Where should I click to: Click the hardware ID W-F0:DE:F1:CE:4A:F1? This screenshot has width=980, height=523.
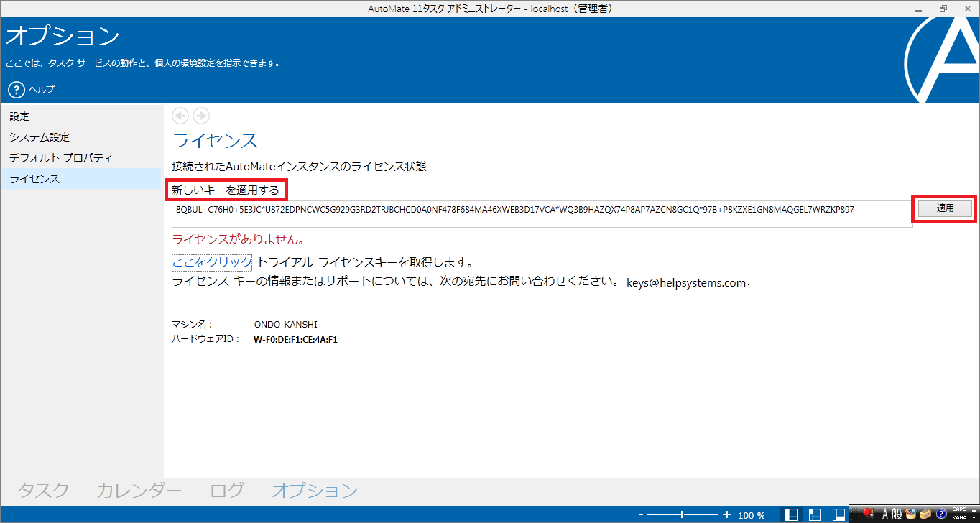pos(296,339)
